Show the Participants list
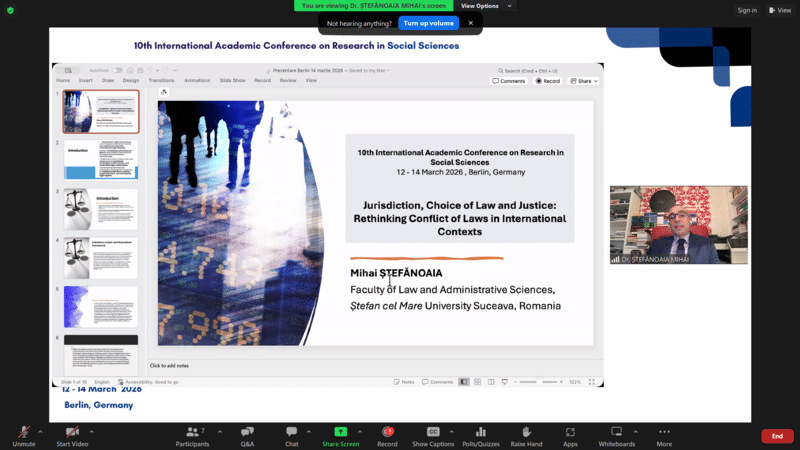Image resolution: width=800 pixels, height=450 pixels. click(192, 436)
